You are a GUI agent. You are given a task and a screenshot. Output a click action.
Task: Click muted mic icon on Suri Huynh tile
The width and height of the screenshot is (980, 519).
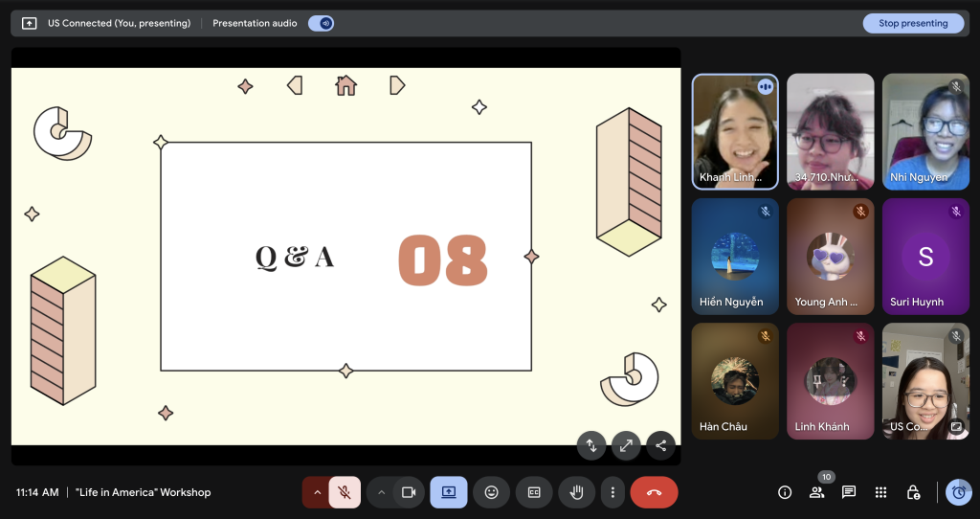pos(956,212)
